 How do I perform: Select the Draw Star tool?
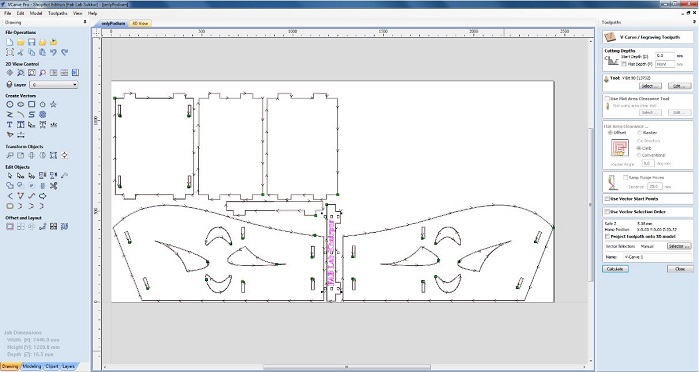53,104
